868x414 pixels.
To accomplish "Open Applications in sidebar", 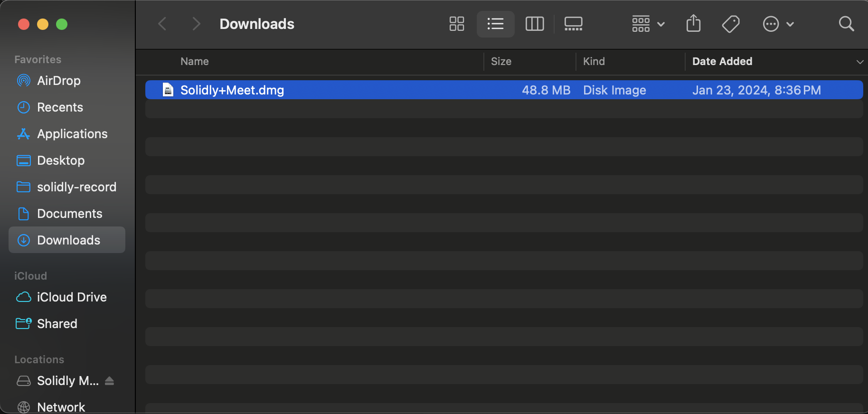I will pyautogui.click(x=67, y=134).
